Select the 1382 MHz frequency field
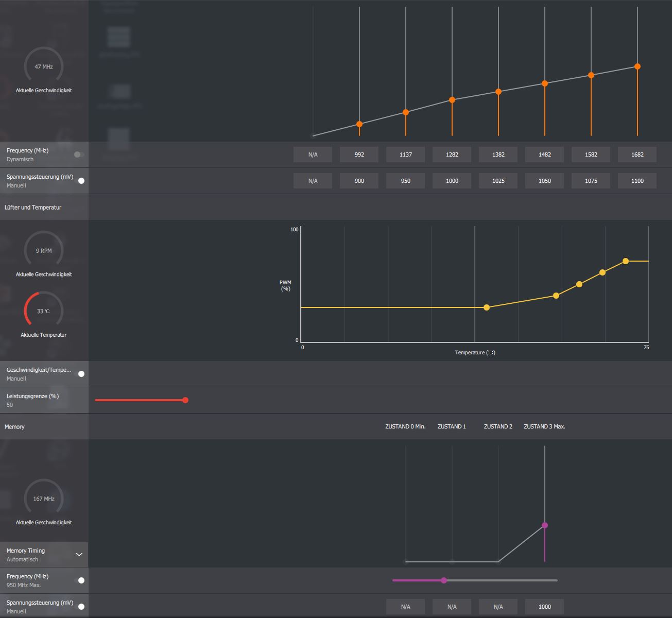The image size is (672, 618). click(x=498, y=154)
